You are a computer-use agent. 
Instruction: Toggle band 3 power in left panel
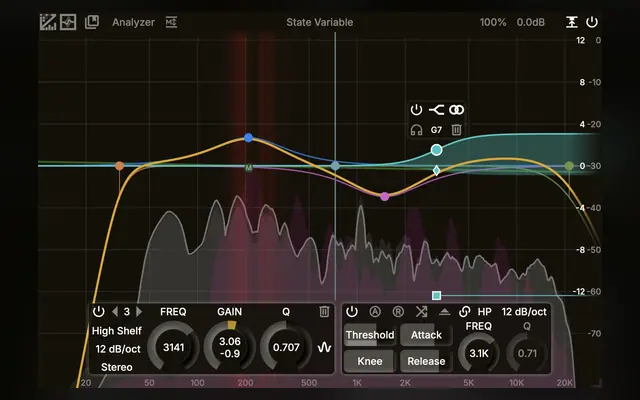point(98,312)
